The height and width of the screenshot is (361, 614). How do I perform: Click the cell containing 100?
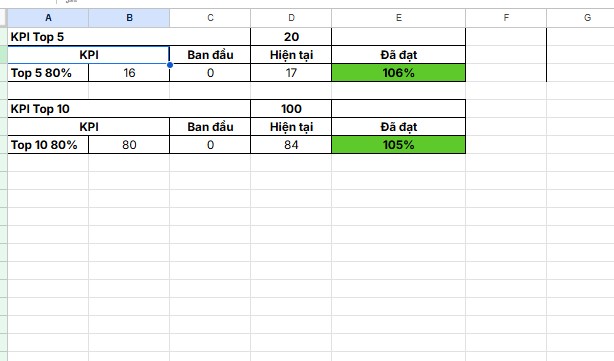(x=291, y=109)
